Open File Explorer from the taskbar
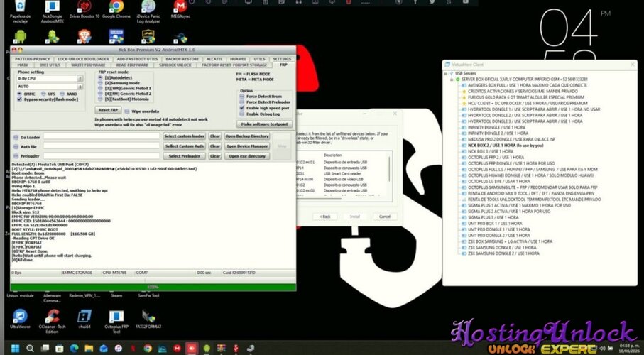The width and height of the screenshot is (644, 355). point(89,349)
